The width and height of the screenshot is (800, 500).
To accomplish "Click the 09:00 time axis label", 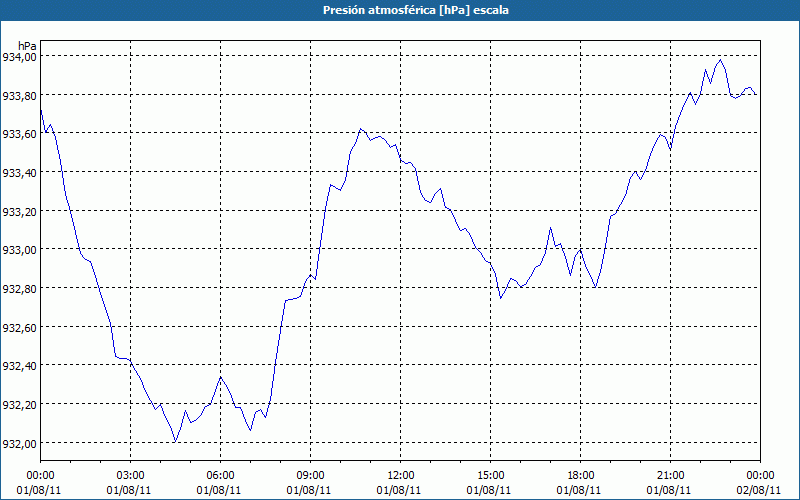I will [x=311, y=476].
